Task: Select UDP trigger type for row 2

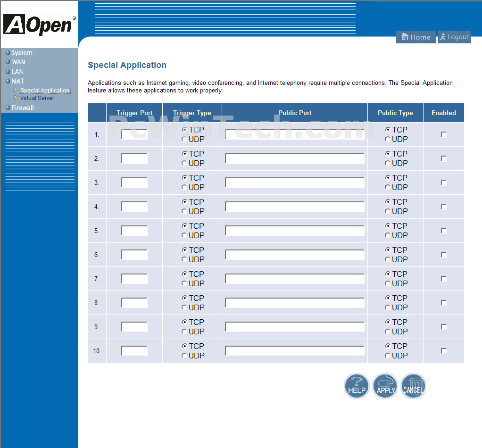Action: point(184,163)
